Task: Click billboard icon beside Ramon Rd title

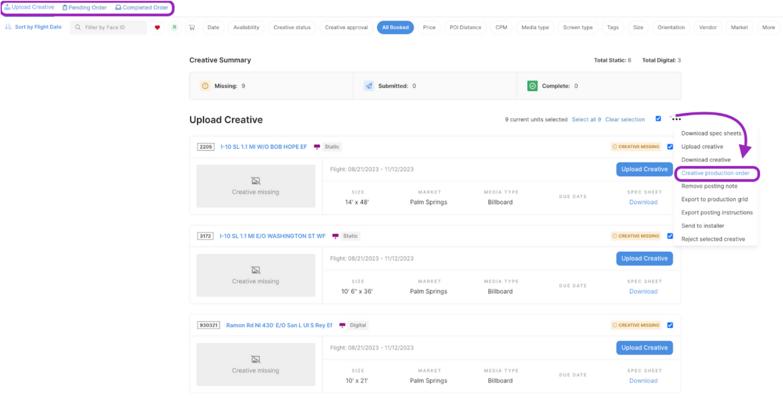Action: pyautogui.click(x=342, y=325)
